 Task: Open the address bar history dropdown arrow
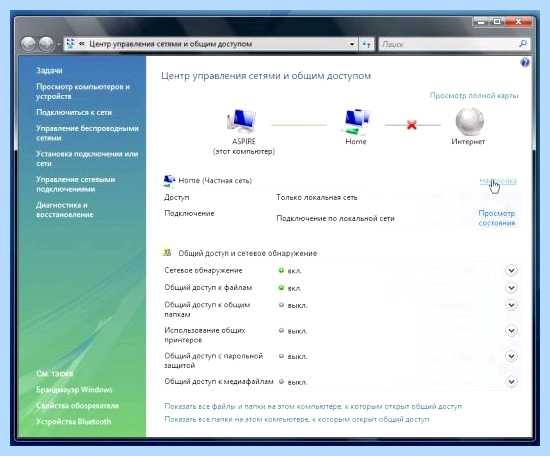[x=351, y=44]
